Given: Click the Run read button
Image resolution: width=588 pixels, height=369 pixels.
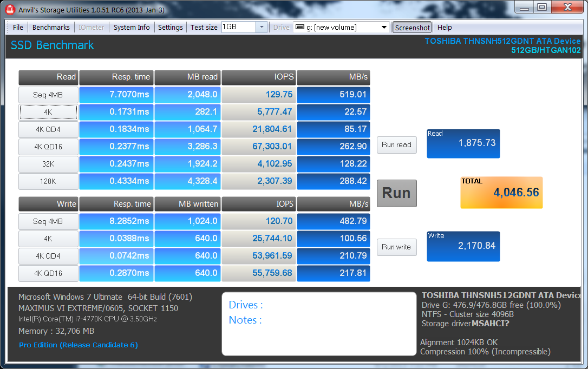Looking at the screenshot, I should tap(396, 144).
